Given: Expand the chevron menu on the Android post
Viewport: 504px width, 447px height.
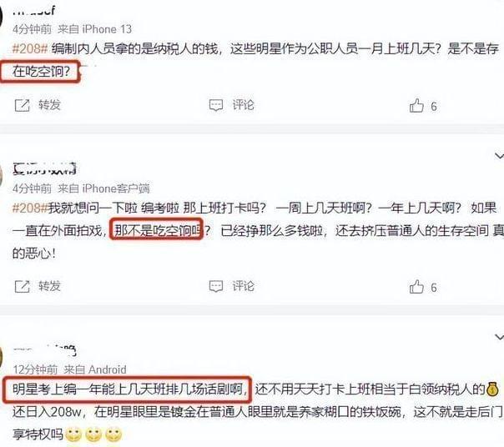Looking at the screenshot, I should 499,337.
